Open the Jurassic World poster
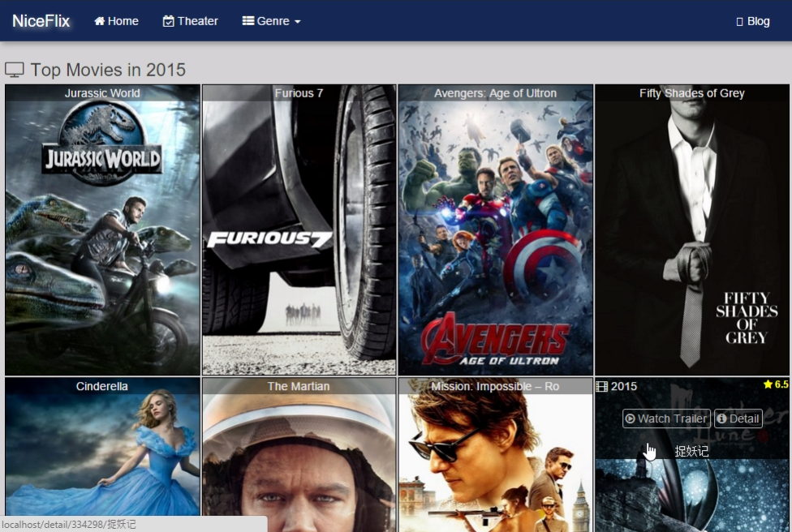The image size is (792, 532). point(102,235)
